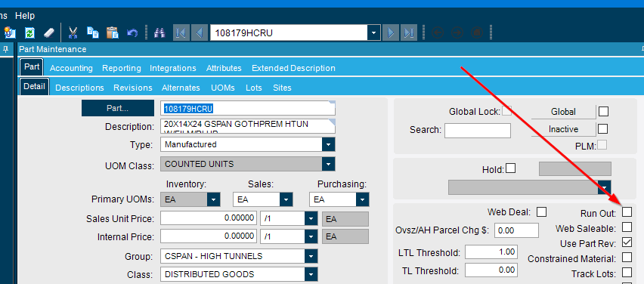Viewport: 644px width, 284px height.
Task: Click the pin icon on left panel
Action: point(6,49)
